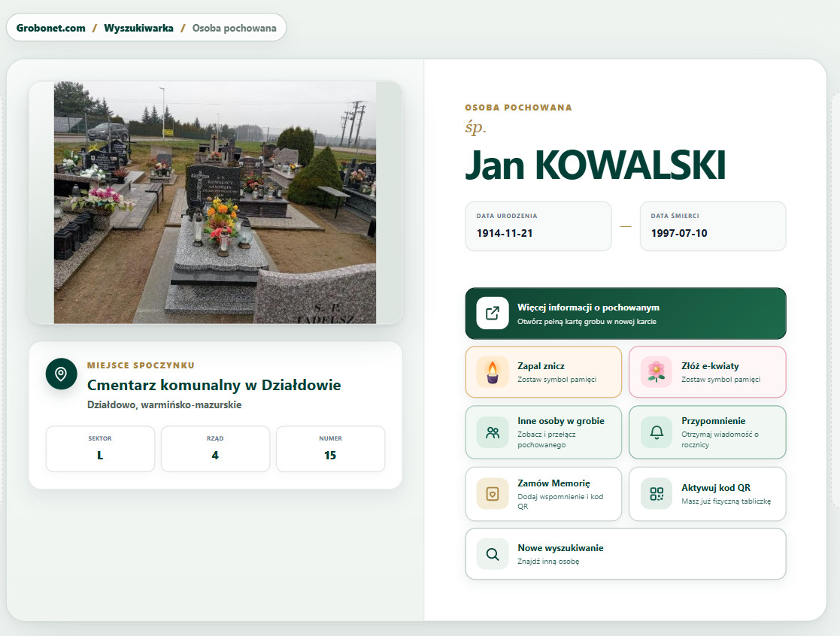The width and height of the screenshot is (840, 636).
Task: Click the people icon for Inne osoby w grobie
Action: pyautogui.click(x=493, y=432)
